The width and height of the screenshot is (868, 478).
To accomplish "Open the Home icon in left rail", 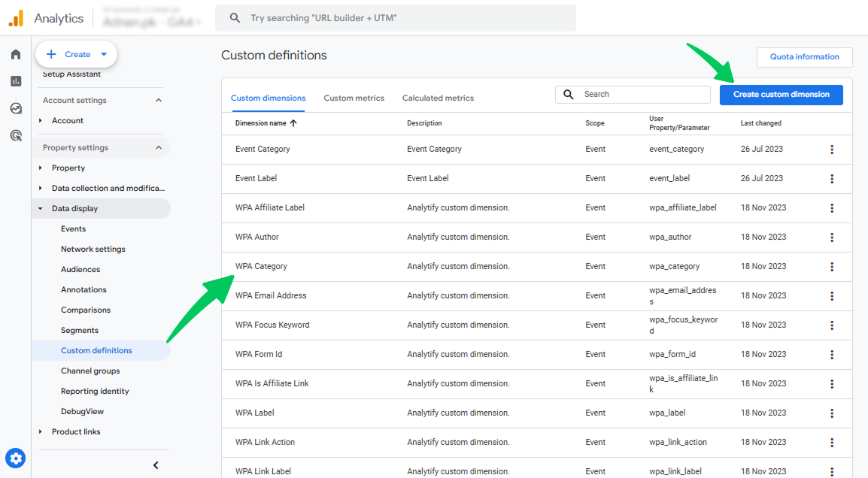I will pyautogui.click(x=16, y=54).
